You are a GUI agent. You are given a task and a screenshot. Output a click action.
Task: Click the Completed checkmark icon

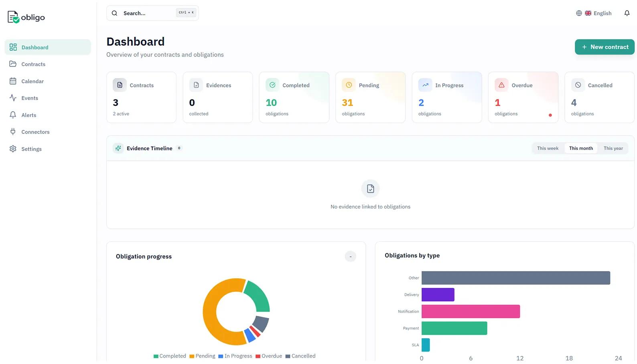272,85
